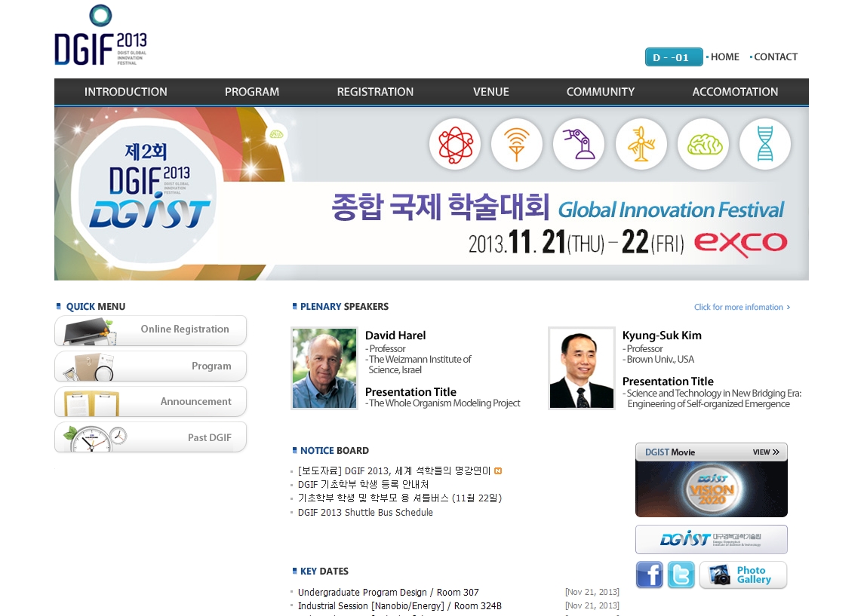Open the Community menu

coord(601,92)
